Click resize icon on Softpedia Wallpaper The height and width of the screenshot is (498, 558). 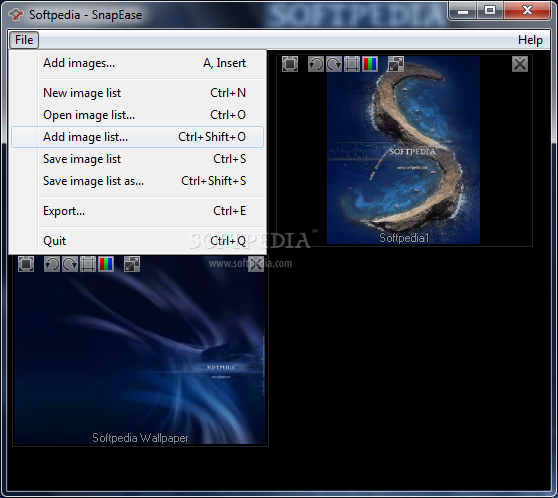coord(132,264)
